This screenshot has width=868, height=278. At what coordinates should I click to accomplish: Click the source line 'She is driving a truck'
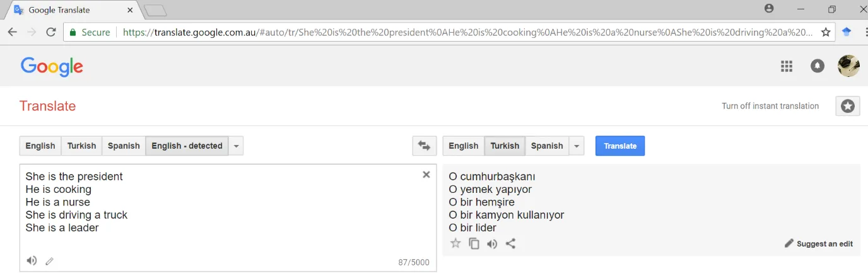pos(76,215)
